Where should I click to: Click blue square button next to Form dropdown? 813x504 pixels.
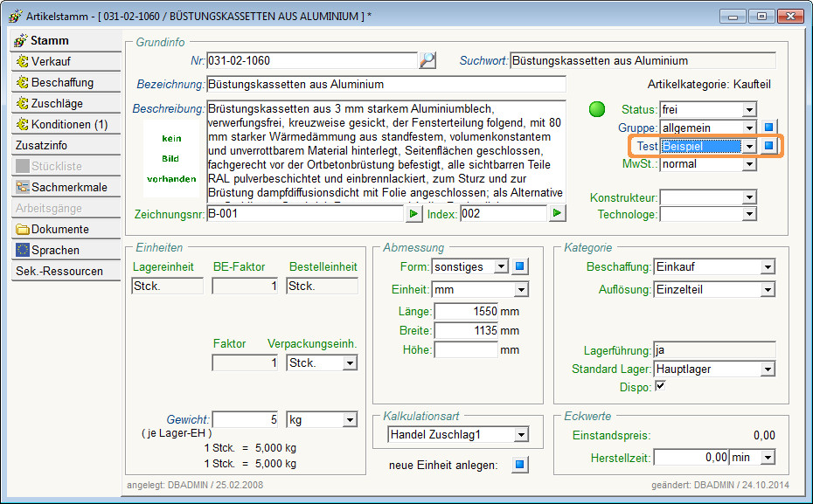click(x=520, y=266)
